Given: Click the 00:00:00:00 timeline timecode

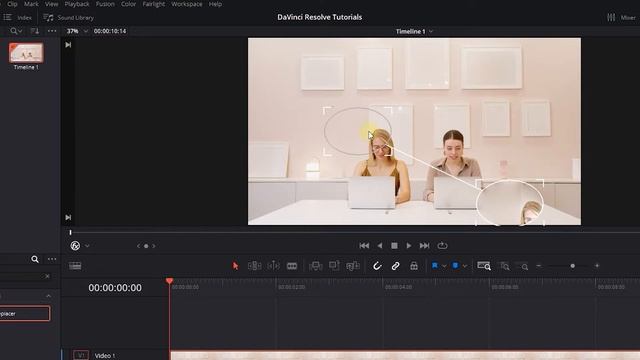Looking at the screenshot, I should (x=115, y=288).
